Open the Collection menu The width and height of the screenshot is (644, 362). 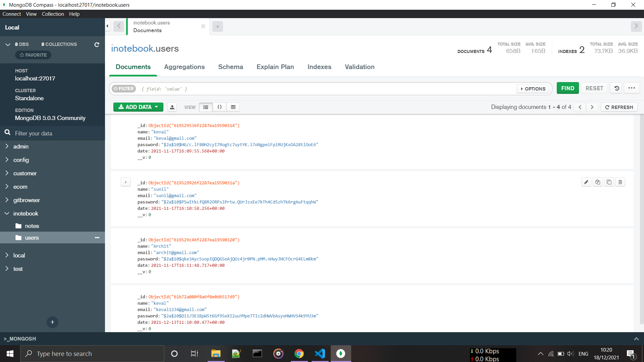point(53,14)
